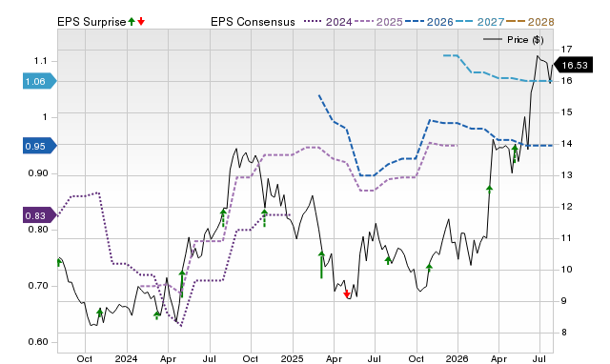The width and height of the screenshot is (610, 364).
Task: Click the 0.95 EPS value tag
Action: (x=40, y=146)
